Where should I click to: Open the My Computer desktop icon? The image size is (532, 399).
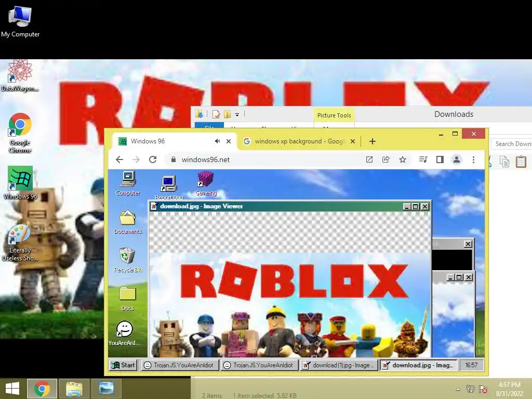click(x=20, y=21)
